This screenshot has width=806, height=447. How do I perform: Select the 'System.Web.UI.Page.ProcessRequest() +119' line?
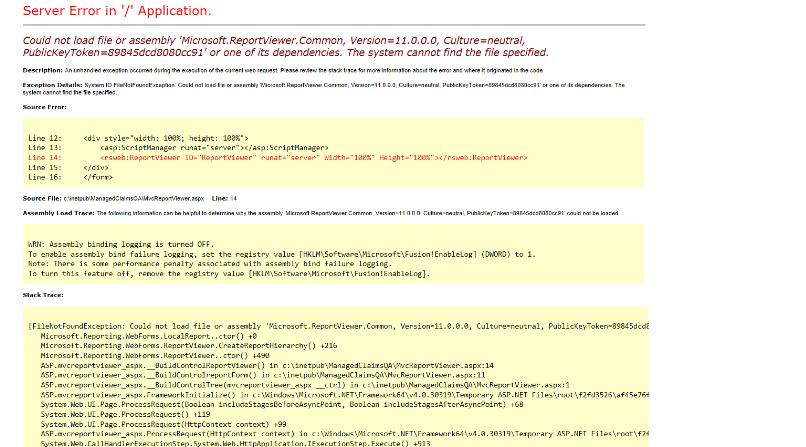125,415
